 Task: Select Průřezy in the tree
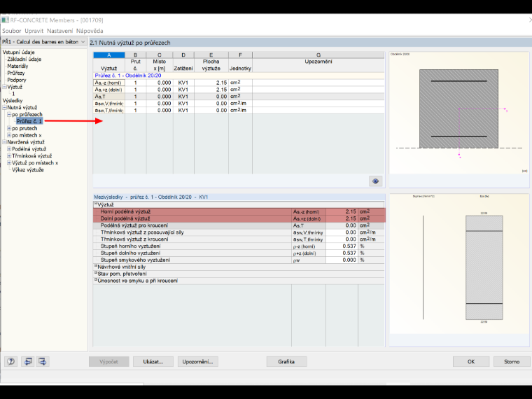point(16,73)
